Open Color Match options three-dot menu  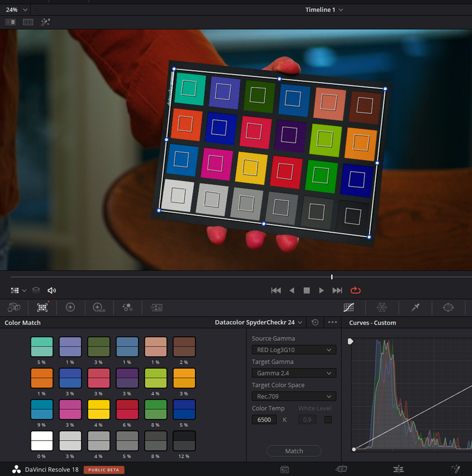click(332, 322)
